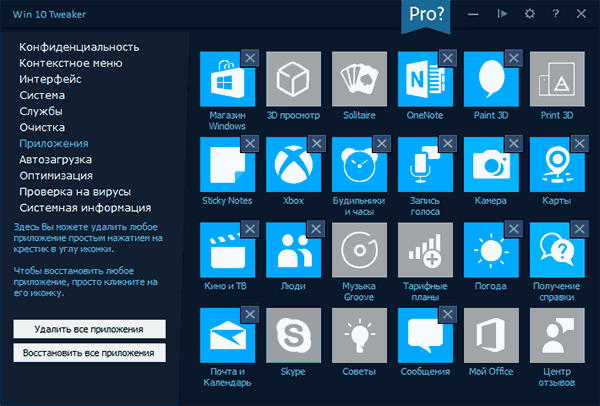
Task: Delete Сообщения using its corner X
Action: click(448, 314)
